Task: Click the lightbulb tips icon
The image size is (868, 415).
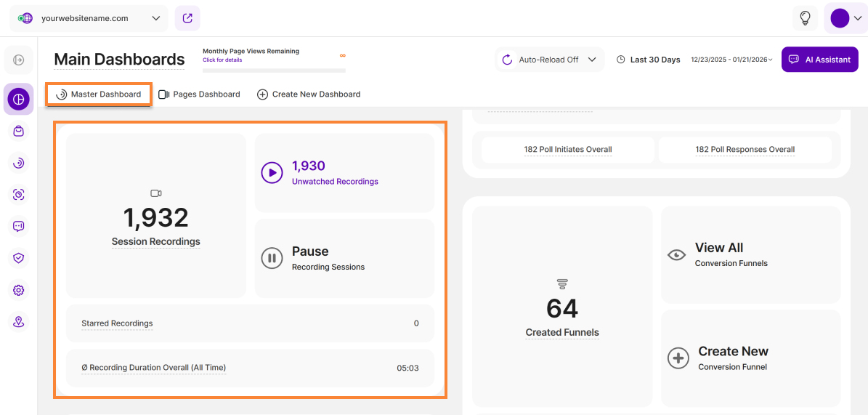Action: pos(805,18)
